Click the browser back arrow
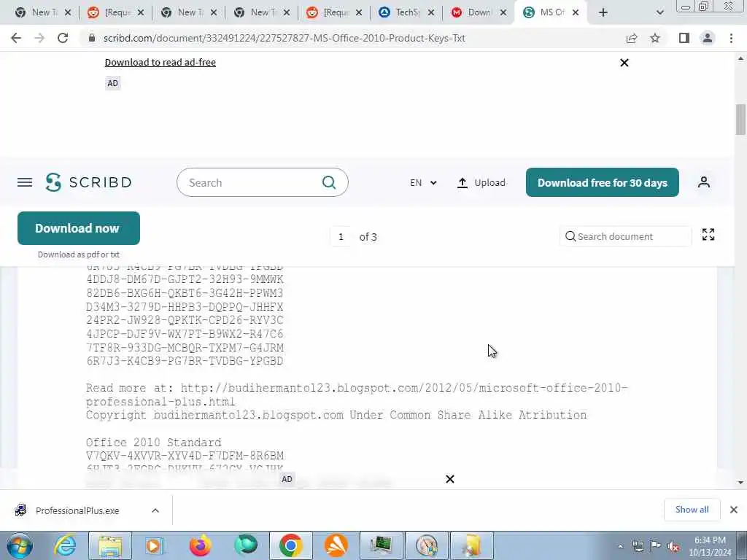747x560 pixels. click(16, 38)
